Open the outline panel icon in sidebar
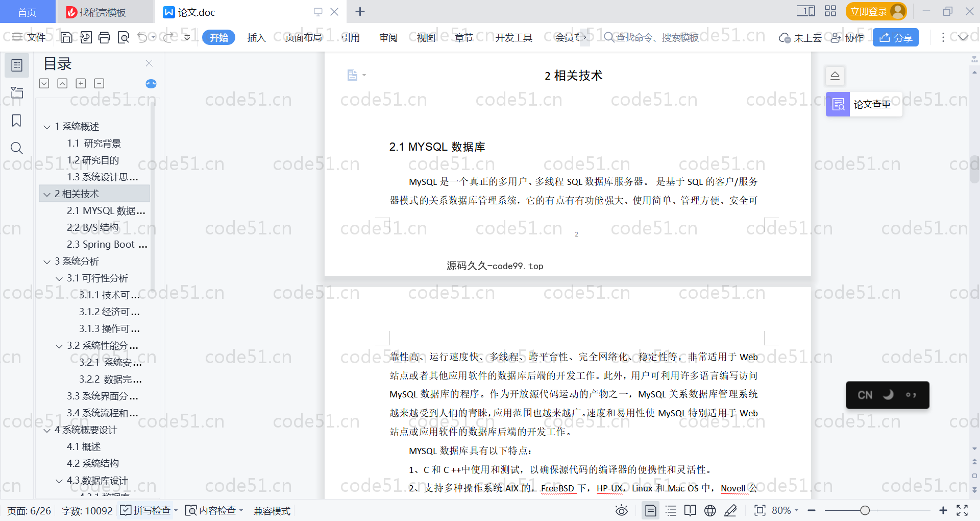980x521 pixels. coord(17,65)
